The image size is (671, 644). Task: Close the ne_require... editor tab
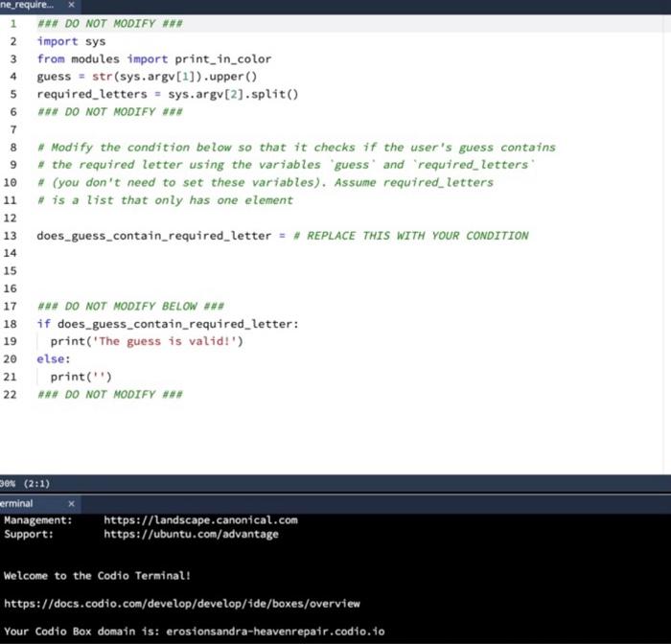point(72,5)
